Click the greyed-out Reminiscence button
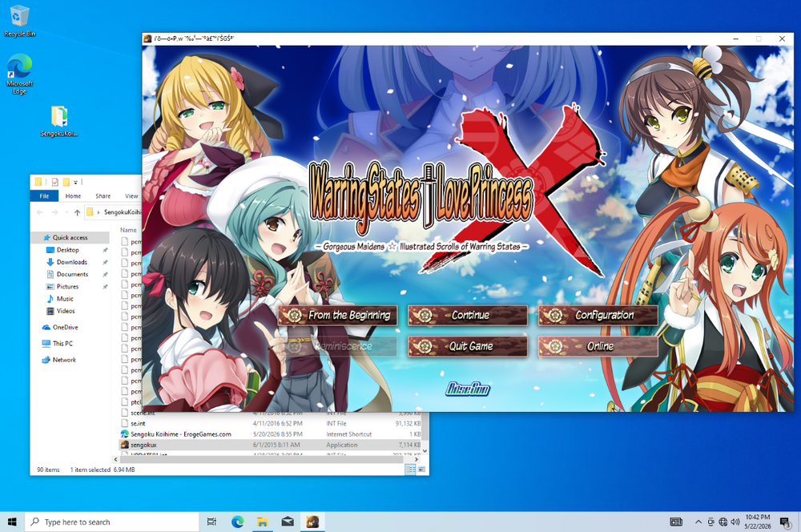 339,346
